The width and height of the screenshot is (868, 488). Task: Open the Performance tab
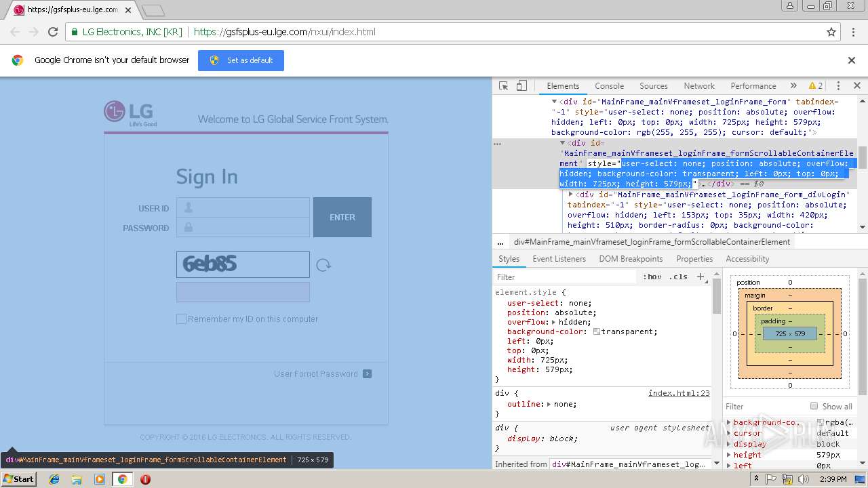tap(753, 86)
